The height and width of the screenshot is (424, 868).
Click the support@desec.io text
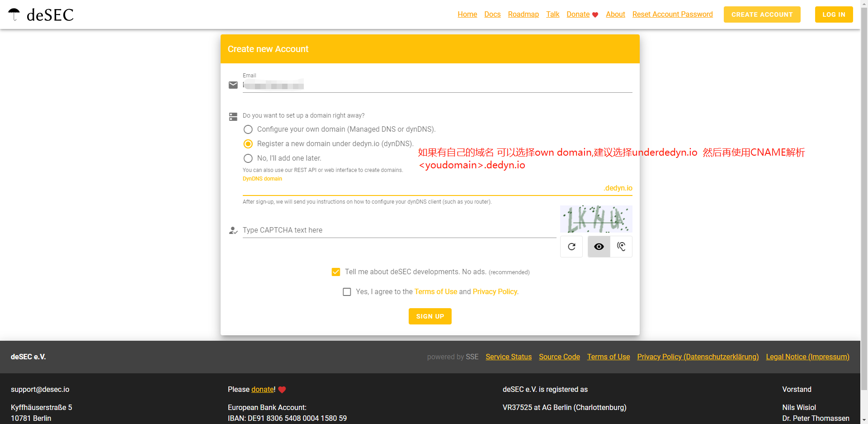tap(40, 390)
